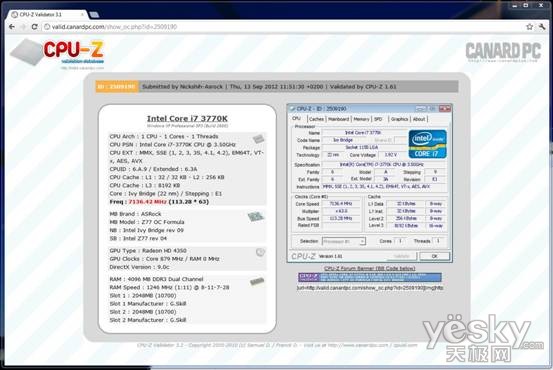Click the CPU chip icon beside CPU Arch
This screenshot has width=553, height=370.
[258, 139]
